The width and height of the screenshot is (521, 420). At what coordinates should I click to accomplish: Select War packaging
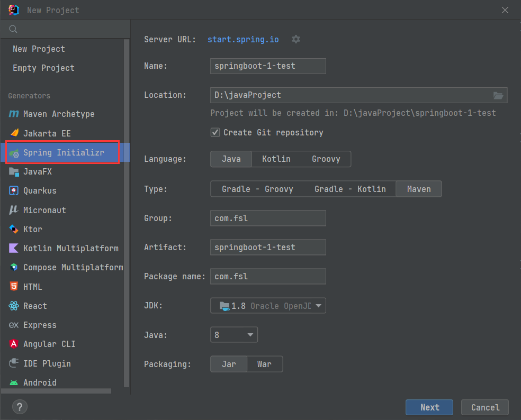coord(265,364)
